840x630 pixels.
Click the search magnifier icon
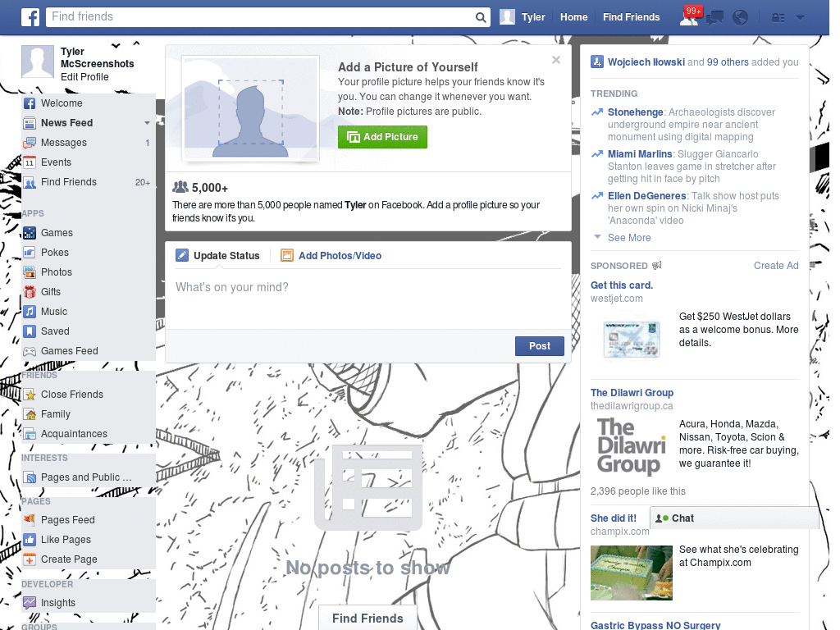pos(481,17)
